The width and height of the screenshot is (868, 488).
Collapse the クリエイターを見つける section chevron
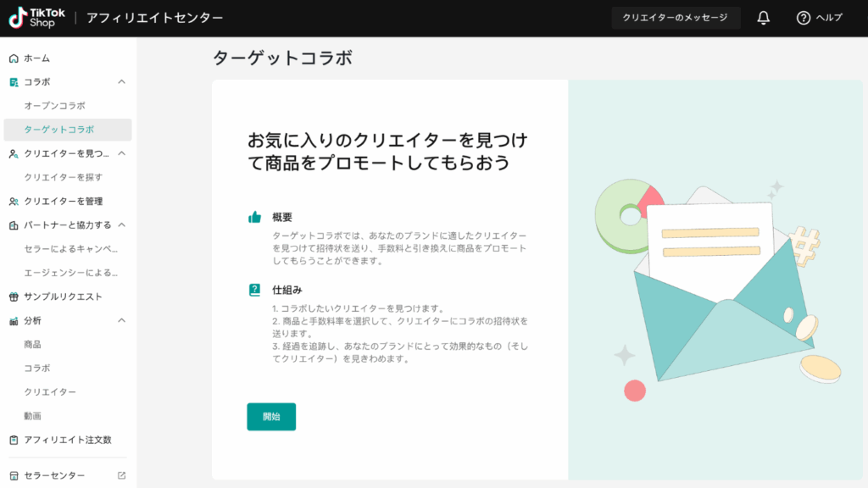[121, 153]
